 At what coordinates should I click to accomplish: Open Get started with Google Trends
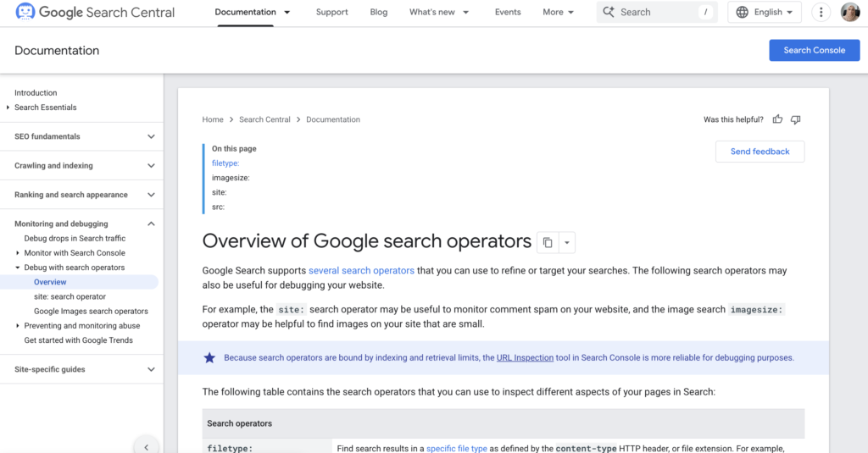[x=78, y=340]
